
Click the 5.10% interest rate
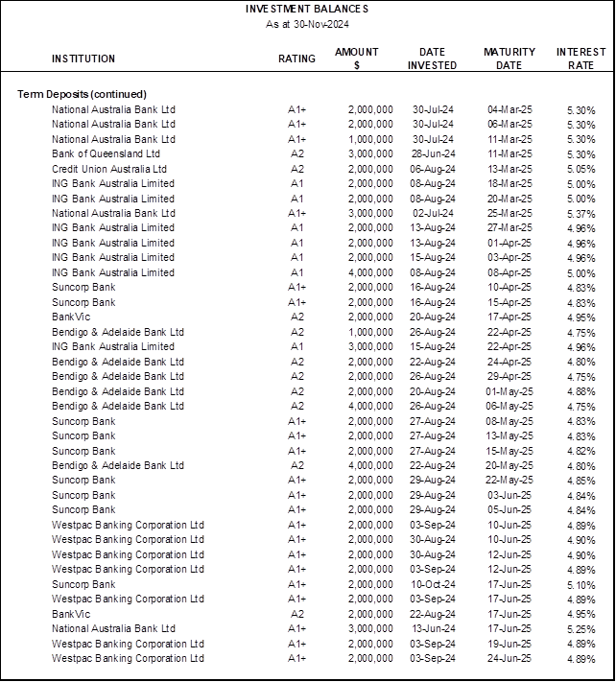click(x=581, y=585)
